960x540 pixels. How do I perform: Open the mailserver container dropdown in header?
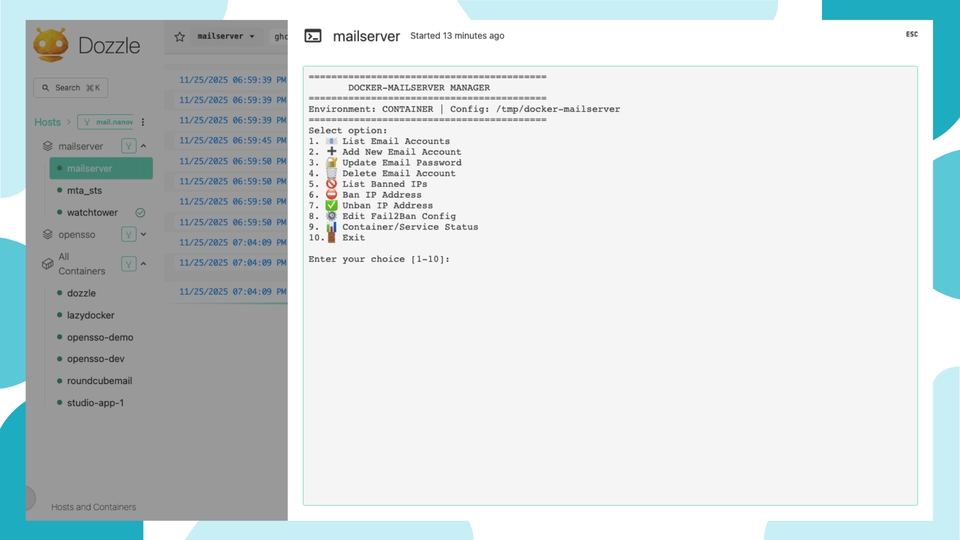(x=225, y=36)
